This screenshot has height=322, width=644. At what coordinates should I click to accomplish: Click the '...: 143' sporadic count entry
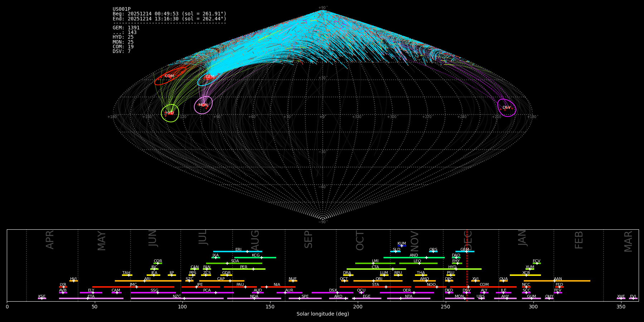(x=125, y=33)
